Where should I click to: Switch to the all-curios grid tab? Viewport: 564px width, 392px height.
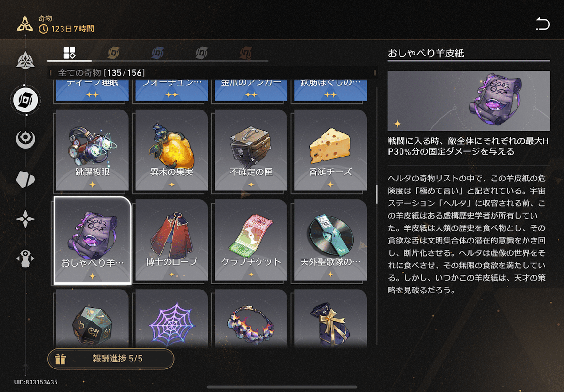[70, 52]
